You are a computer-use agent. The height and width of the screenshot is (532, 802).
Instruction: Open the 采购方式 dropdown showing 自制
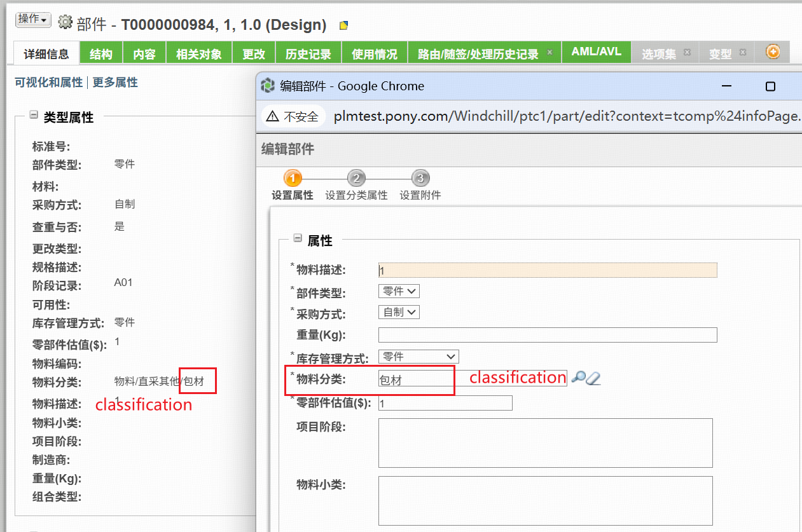click(399, 311)
